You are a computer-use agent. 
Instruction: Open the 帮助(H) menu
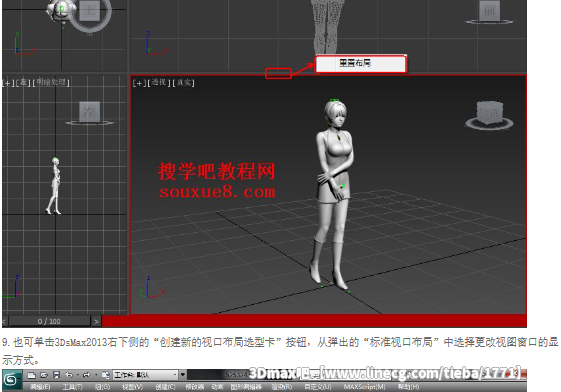tap(408, 387)
